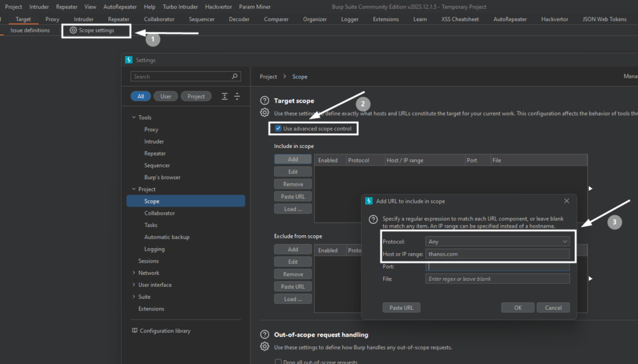Click the arrow beside Exclude from scope table
Image resolution: width=638 pixels, height=364 pixels.
tap(591, 279)
